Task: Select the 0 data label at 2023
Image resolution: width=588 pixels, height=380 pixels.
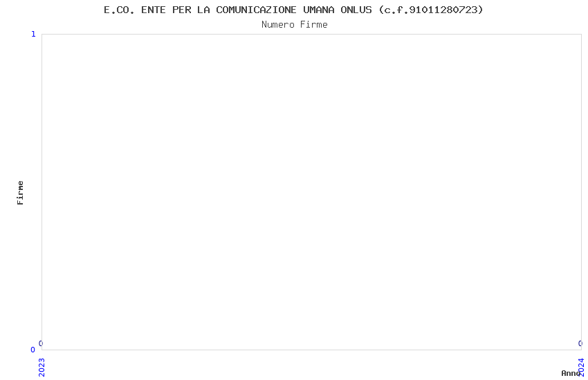Action: click(41, 343)
